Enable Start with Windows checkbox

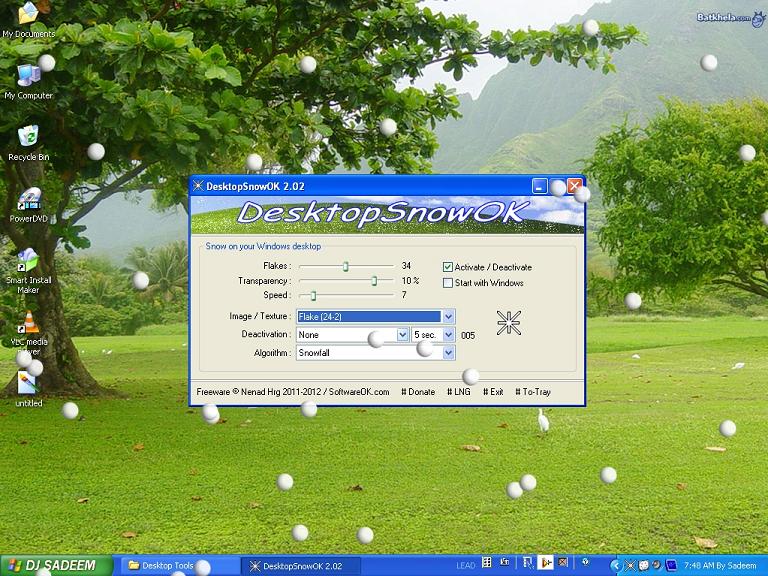coord(448,283)
